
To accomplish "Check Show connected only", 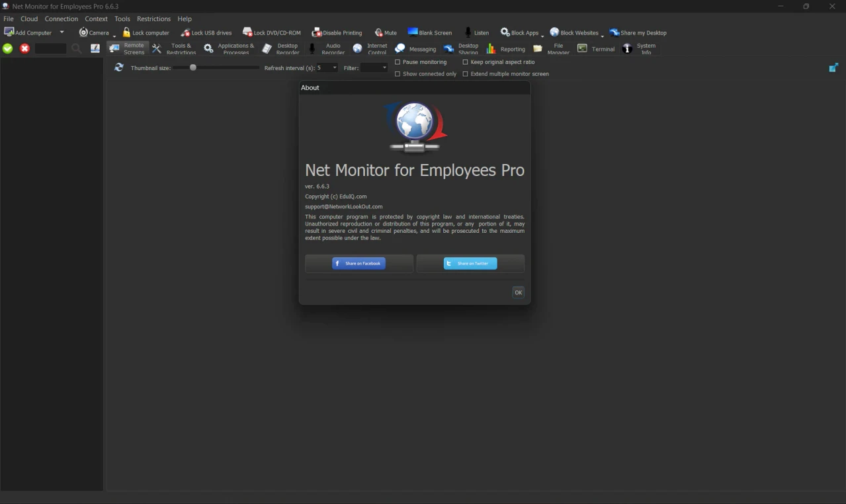I will [x=398, y=74].
